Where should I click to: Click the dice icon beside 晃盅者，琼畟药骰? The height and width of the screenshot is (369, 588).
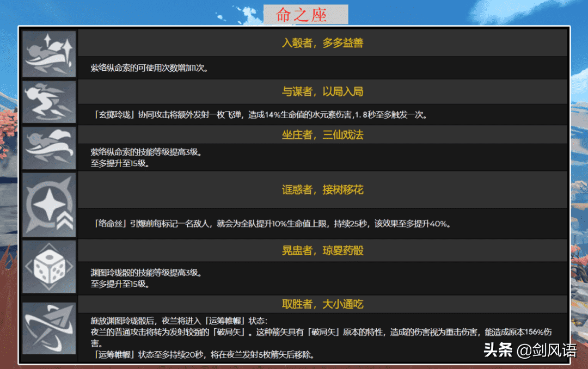49,267
